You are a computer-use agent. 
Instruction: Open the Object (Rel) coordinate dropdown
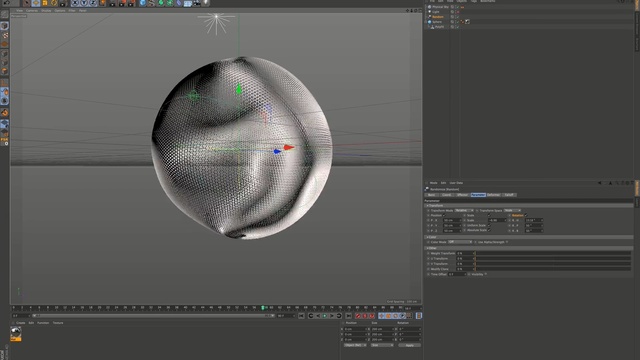tap(354, 345)
